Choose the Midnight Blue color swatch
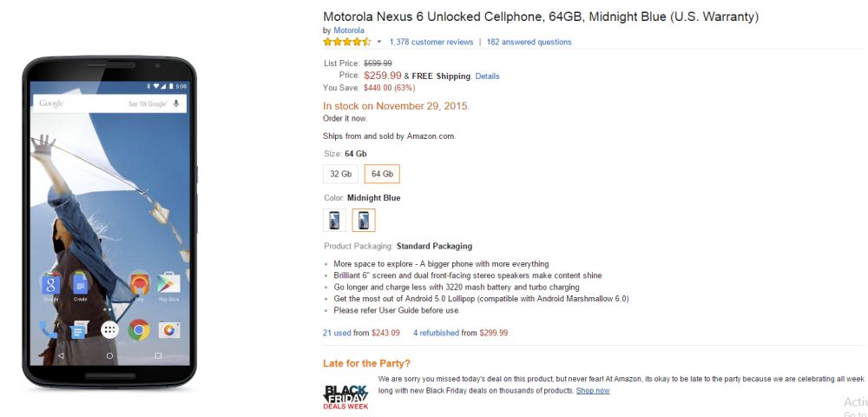Viewport: 868px width, 417px height. point(364,220)
